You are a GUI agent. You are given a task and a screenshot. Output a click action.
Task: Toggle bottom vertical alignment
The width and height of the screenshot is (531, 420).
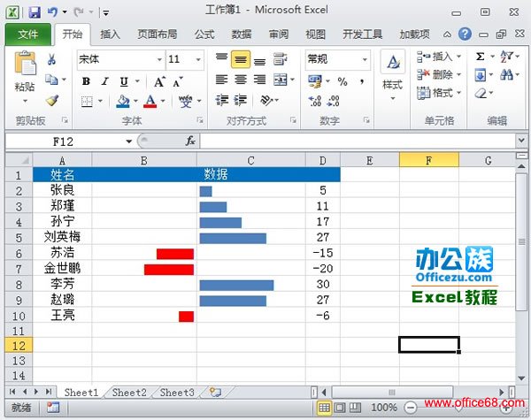[x=259, y=60]
